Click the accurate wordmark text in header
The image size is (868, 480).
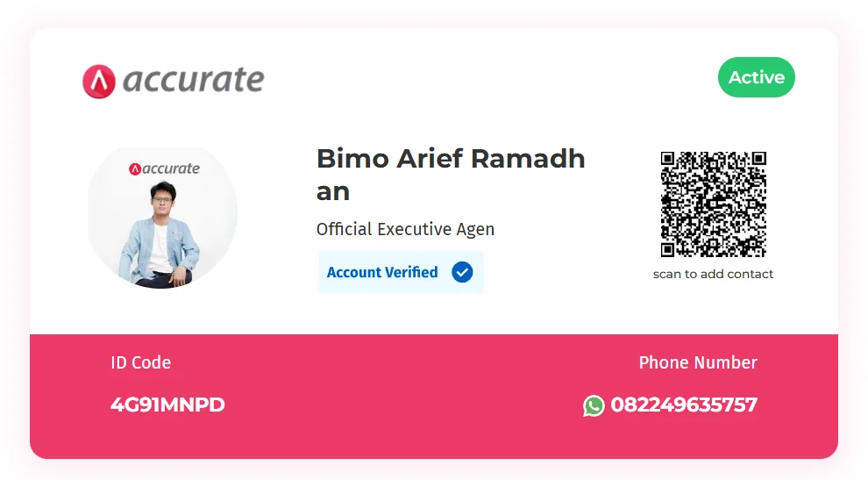pyautogui.click(x=193, y=79)
